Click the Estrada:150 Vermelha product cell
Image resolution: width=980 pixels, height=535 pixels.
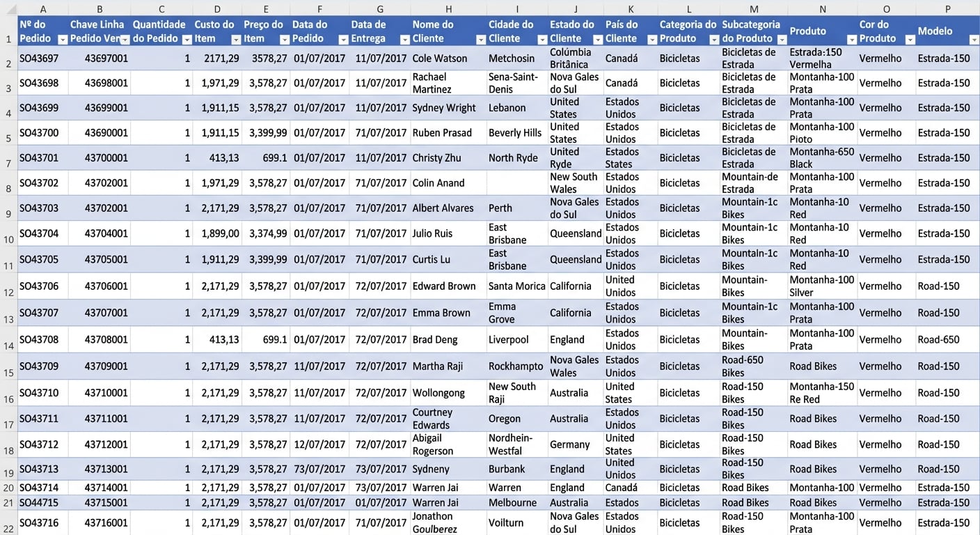pyautogui.click(x=823, y=59)
